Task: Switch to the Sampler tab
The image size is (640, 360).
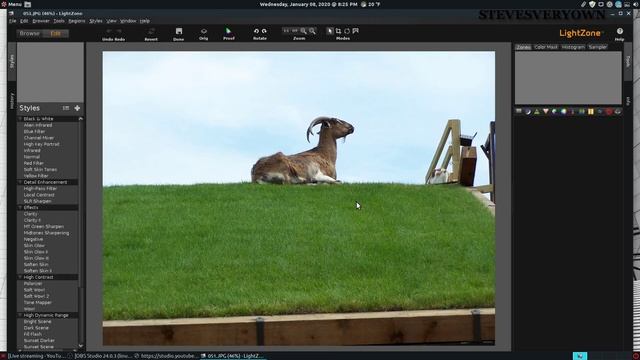Action: 598,47
